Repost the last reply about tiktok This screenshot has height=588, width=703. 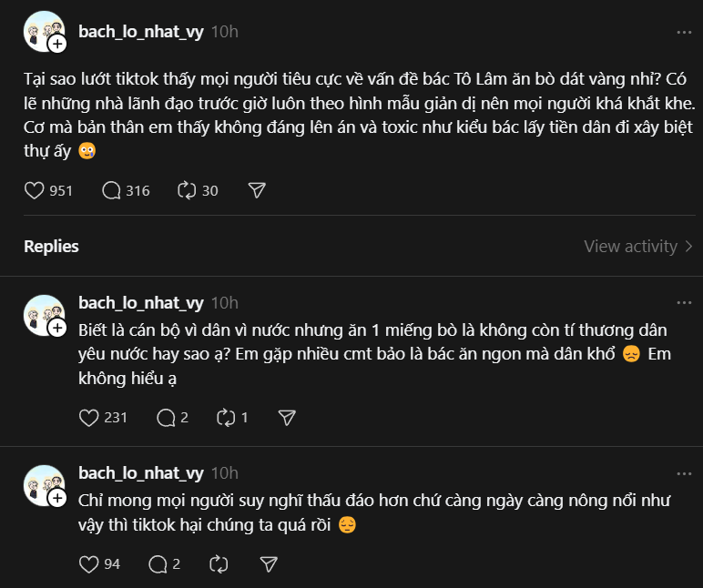pyautogui.click(x=219, y=564)
